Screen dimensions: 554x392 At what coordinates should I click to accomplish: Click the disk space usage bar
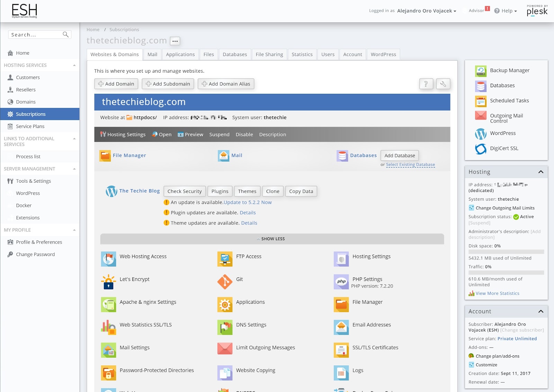pyautogui.click(x=506, y=252)
